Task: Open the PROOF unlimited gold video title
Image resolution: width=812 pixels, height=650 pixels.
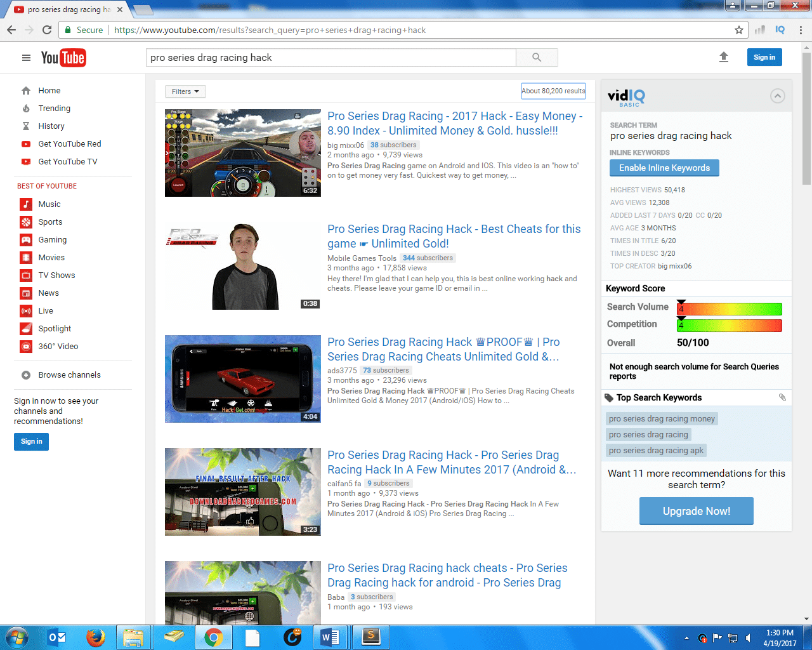Action: [443, 349]
